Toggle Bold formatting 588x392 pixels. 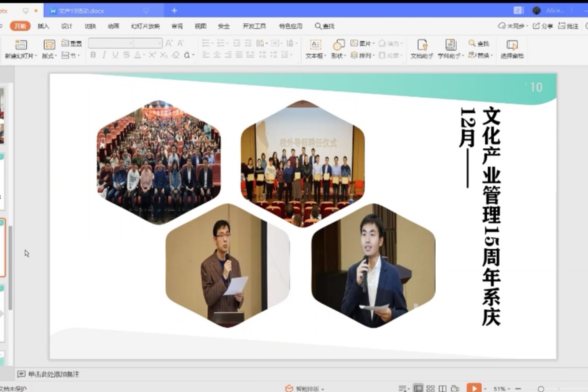pyautogui.click(x=93, y=55)
